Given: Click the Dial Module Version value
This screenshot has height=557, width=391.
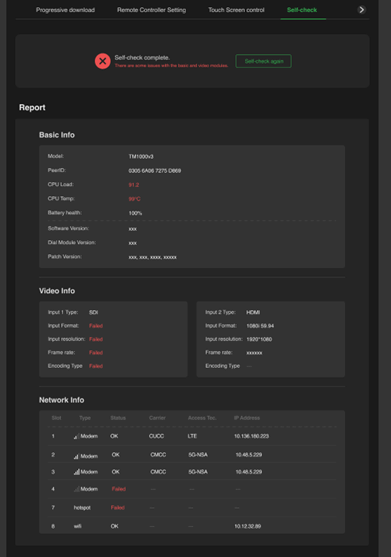Looking at the screenshot, I should tap(132, 243).
